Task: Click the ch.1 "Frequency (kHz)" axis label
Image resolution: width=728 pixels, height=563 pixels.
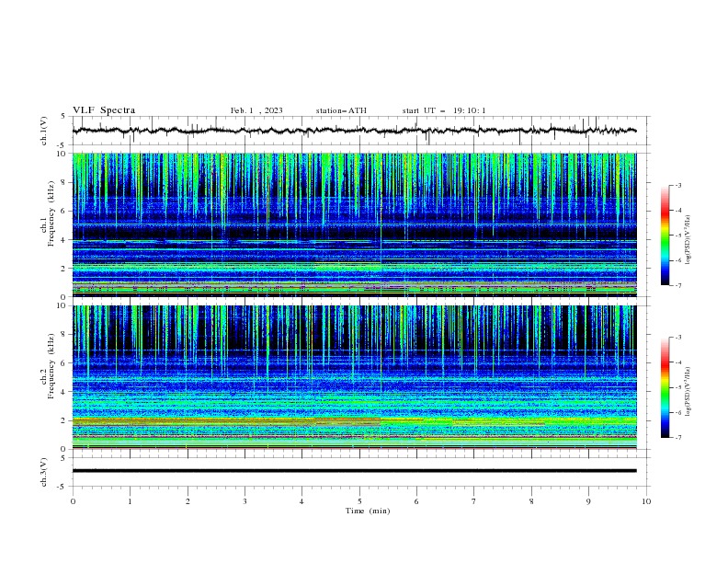Action: point(51,213)
